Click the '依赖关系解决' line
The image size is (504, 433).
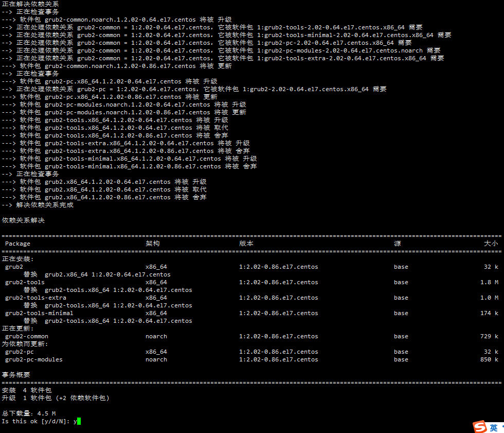[23, 220]
